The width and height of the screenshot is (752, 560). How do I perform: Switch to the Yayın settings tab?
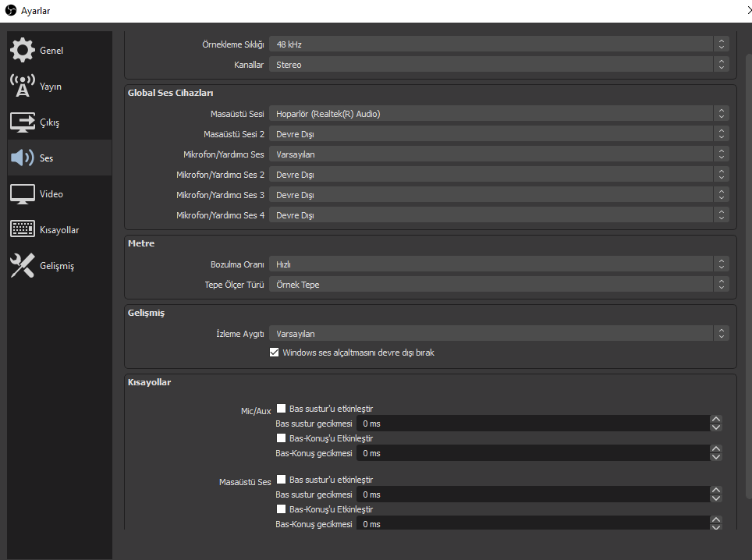point(59,86)
